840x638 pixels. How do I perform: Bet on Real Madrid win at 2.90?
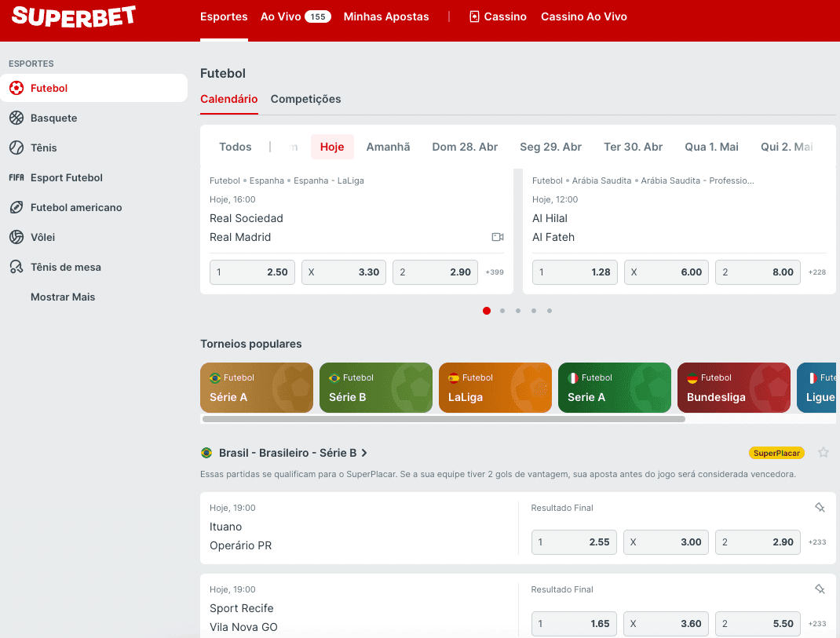point(435,272)
